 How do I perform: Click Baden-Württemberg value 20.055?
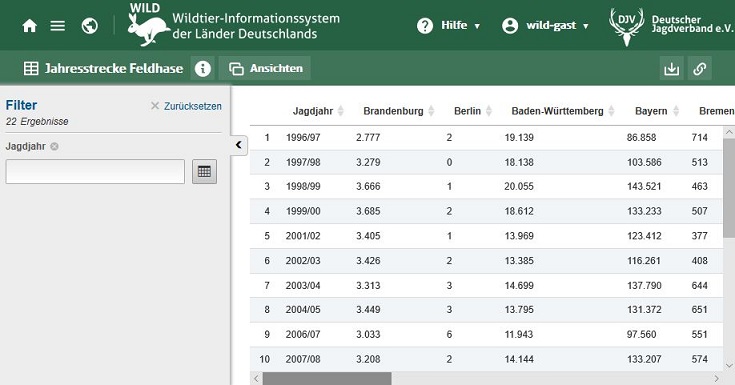click(x=519, y=187)
